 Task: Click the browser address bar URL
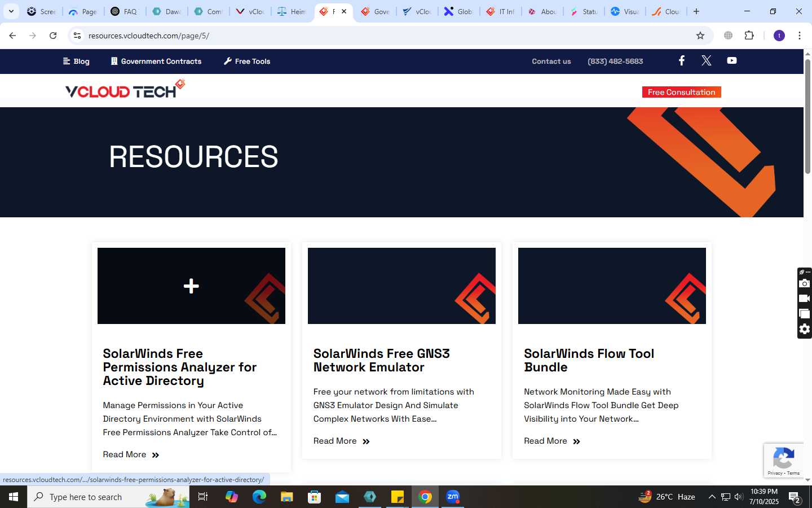click(149, 36)
